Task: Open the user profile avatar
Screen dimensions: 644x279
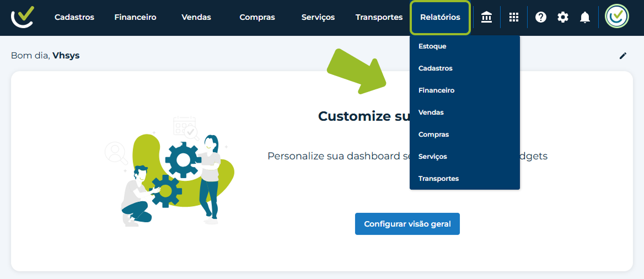Action: [618, 17]
